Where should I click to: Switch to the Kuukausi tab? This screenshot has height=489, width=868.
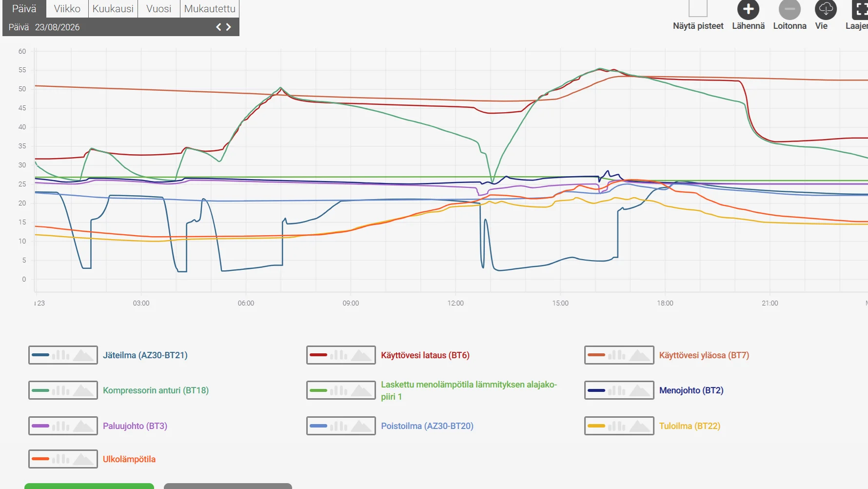(113, 9)
